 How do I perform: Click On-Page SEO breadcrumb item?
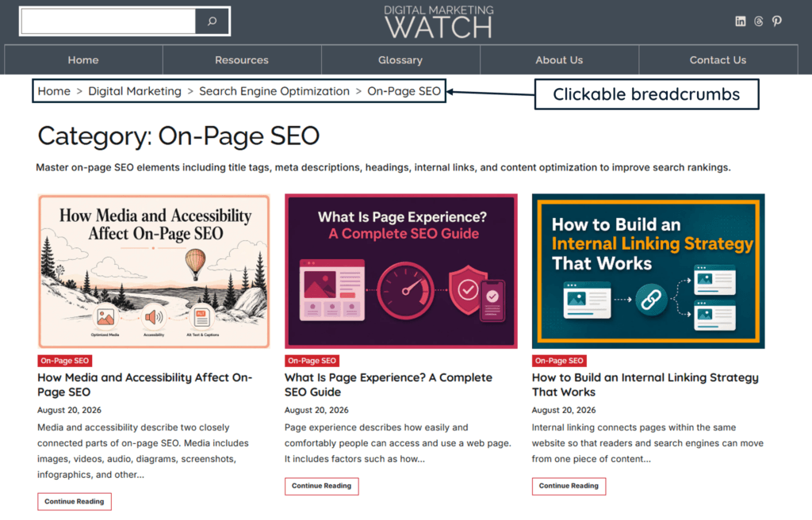(404, 91)
